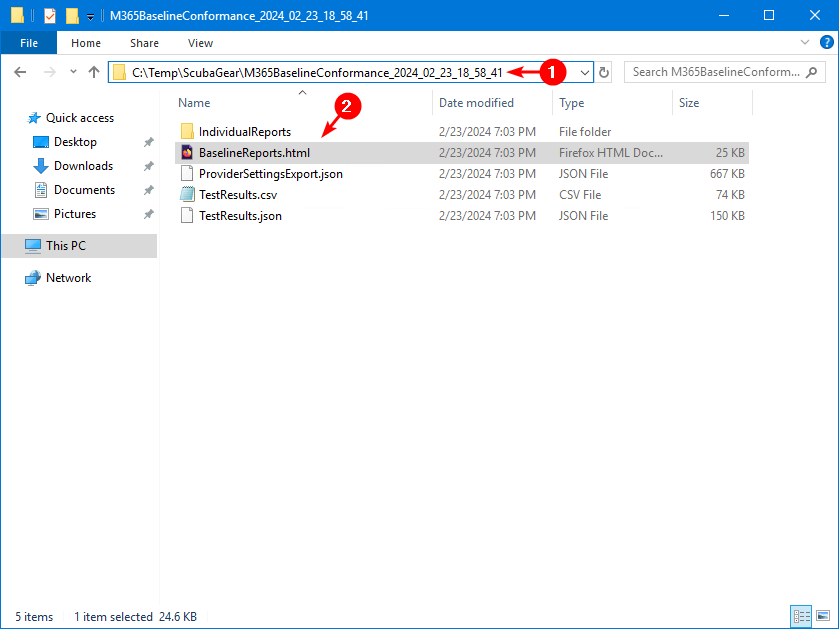Click the Documents pin icon
Screen dimensions: 839x629
[x=148, y=190]
